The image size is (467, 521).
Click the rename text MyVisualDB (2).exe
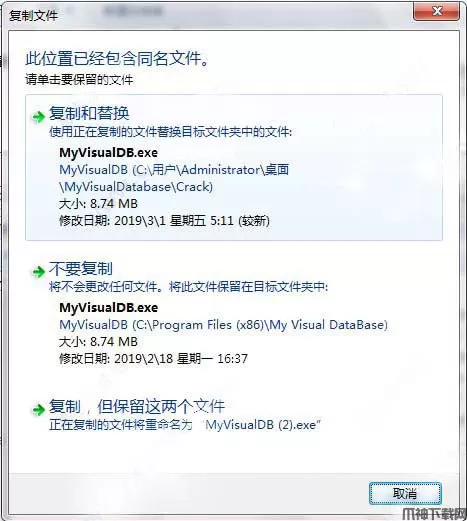click(x=262, y=425)
